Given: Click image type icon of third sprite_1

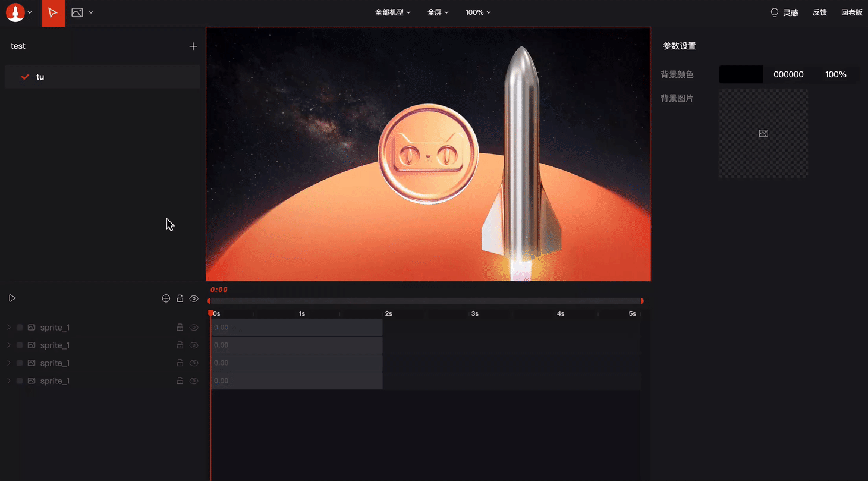Looking at the screenshot, I should tap(32, 363).
